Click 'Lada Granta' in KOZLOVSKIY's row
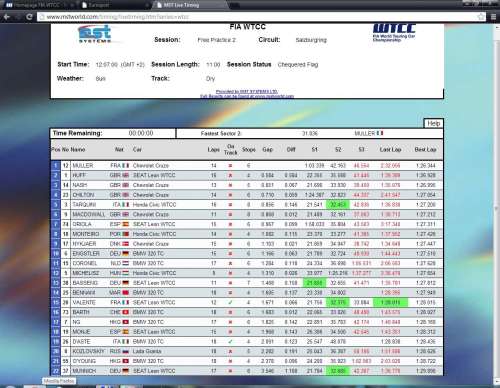The height and width of the screenshot is (388, 500). (147, 351)
